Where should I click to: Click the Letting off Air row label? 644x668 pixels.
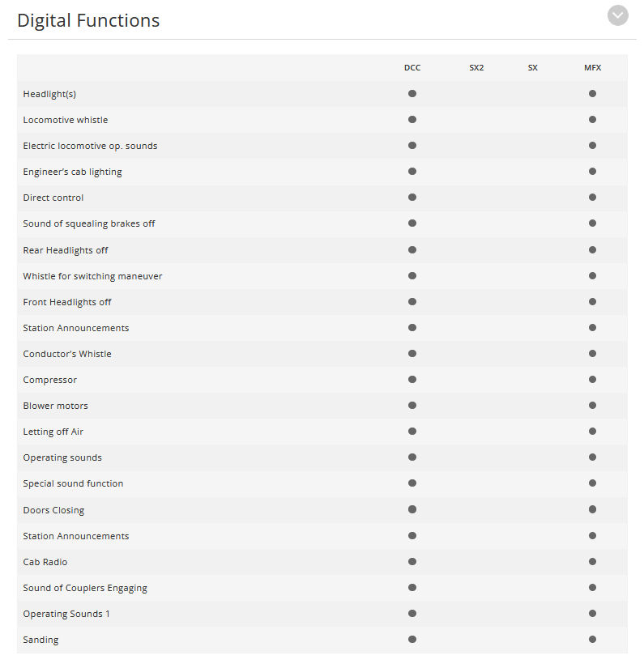(53, 432)
